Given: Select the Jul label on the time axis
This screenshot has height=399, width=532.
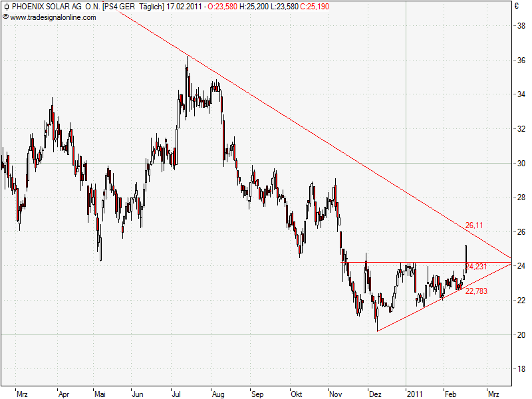Looking at the screenshot, I should (177, 393).
